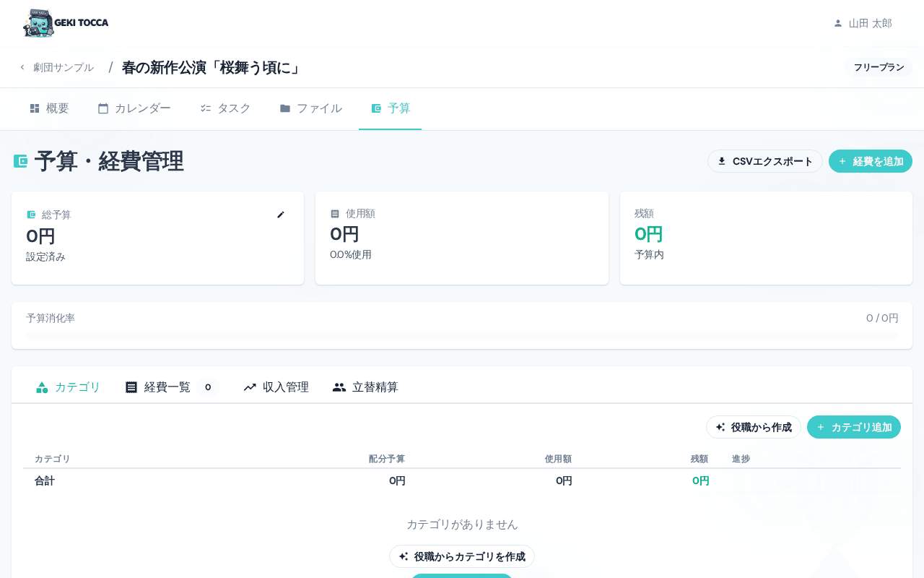The height and width of the screenshot is (578, 924).
Task: Click the 経費を追加 button
Action: point(871,160)
